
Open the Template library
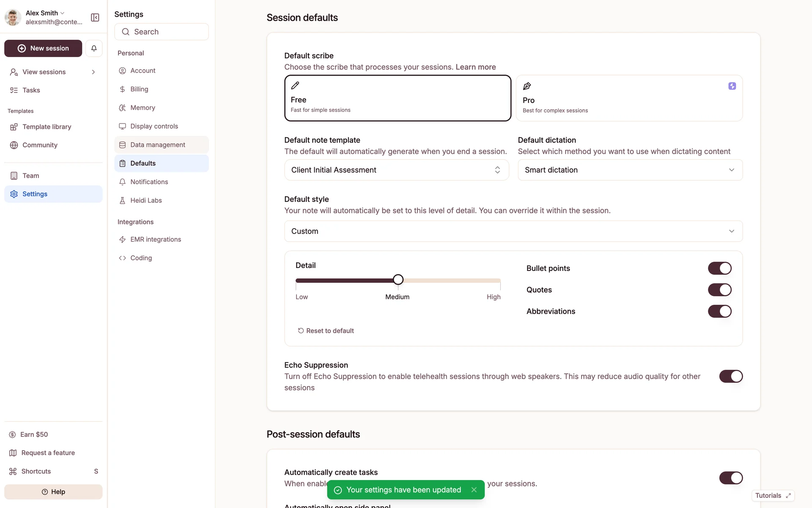[47, 127]
